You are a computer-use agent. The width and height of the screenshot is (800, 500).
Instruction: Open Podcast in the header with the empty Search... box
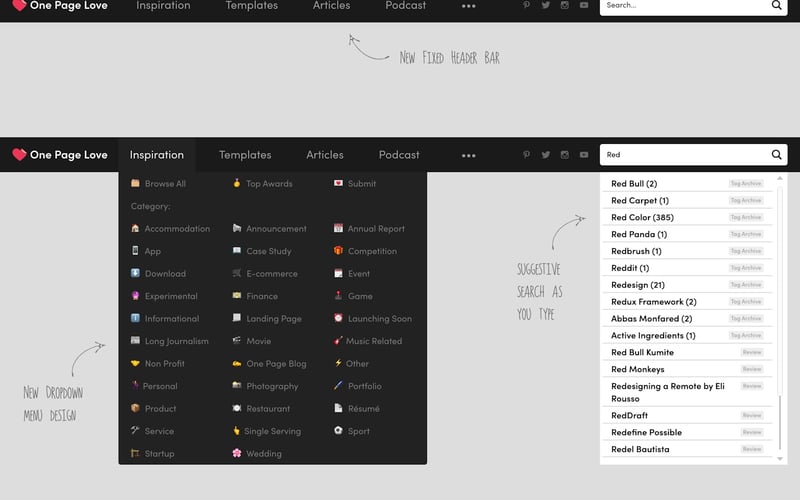(x=406, y=6)
